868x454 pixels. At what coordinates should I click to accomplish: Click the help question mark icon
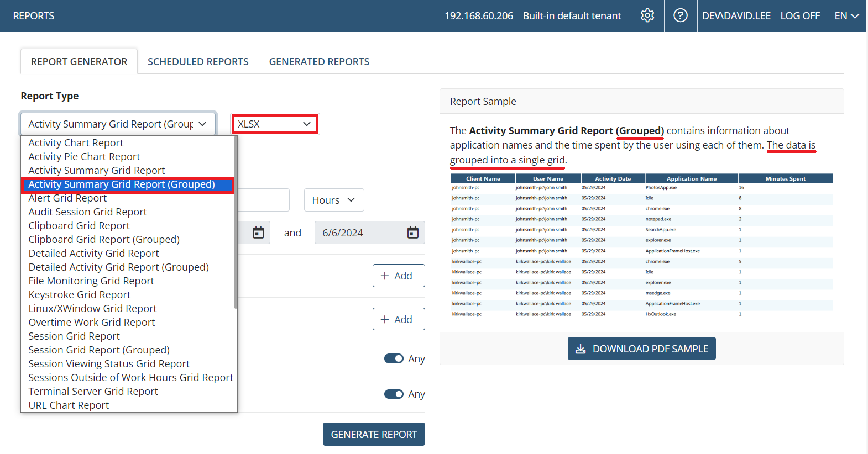coord(681,15)
